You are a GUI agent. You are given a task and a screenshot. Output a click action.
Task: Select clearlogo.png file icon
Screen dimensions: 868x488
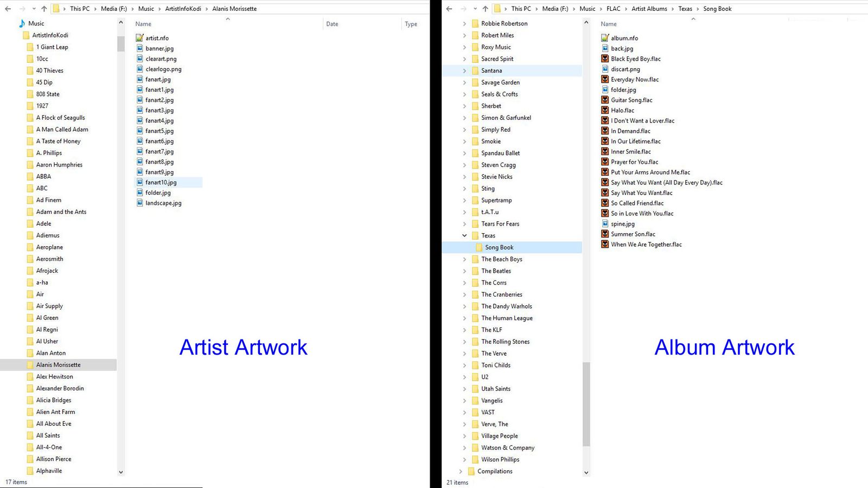point(139,69)
